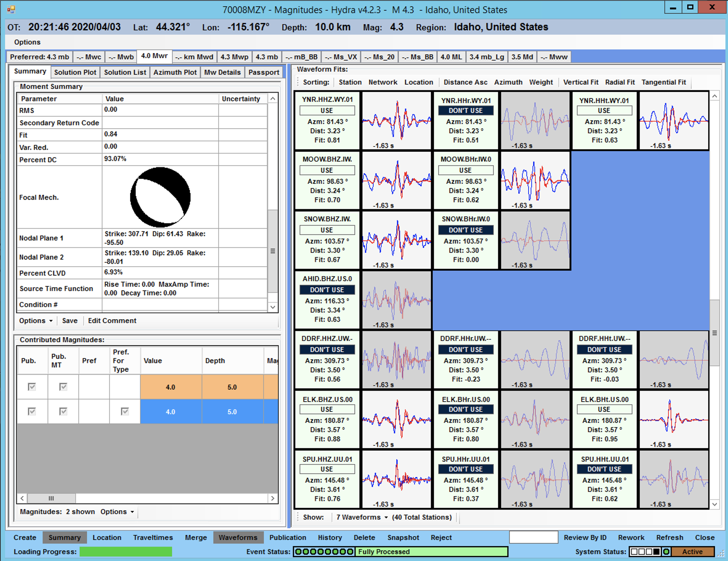
Task: Click YNR.HHZ.WY.01 waveform plot
Action: 396,121
